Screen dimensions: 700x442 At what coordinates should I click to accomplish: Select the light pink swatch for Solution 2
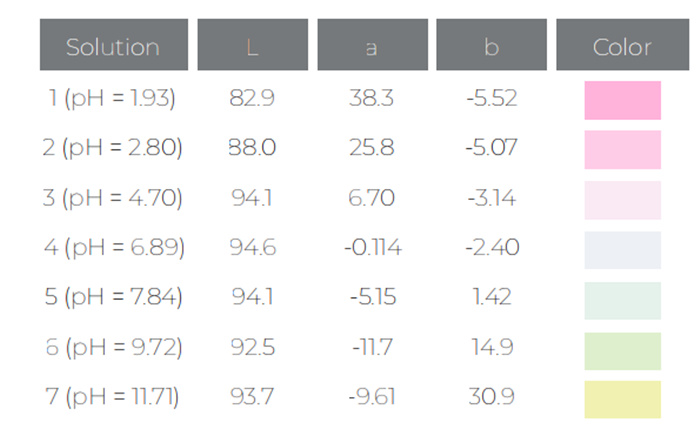[622, 150]
